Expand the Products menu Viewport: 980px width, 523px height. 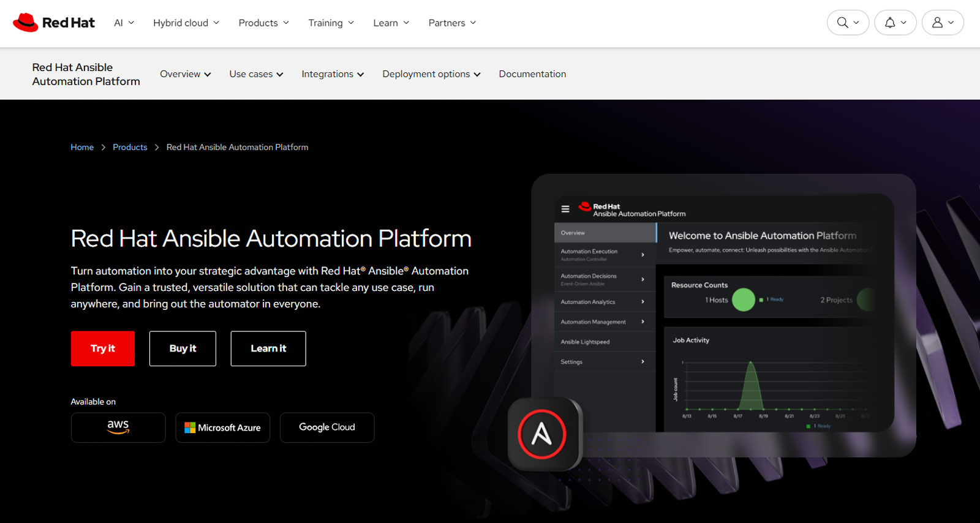pos(263,23)
